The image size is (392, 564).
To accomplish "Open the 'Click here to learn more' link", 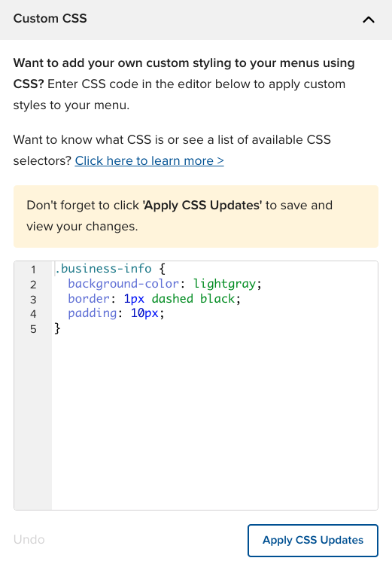I will (x=149, y=161).
